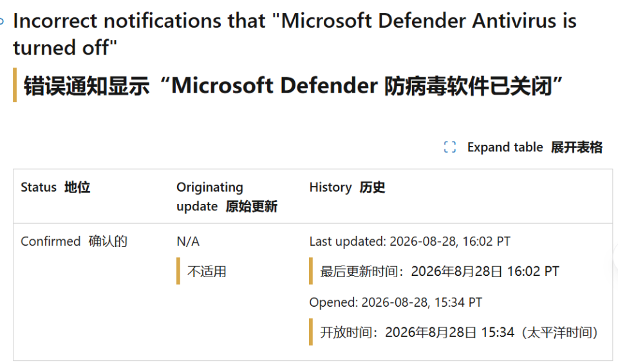Click the 确认的 status translation

[108, 241]
